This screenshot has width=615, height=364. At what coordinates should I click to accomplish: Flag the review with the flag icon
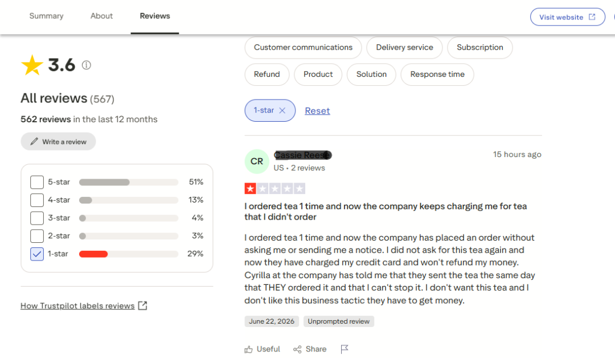coord(345,349)
